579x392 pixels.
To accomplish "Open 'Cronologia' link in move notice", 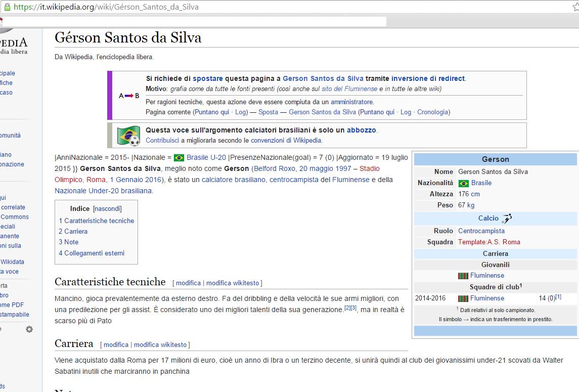I will click(432, 112).
